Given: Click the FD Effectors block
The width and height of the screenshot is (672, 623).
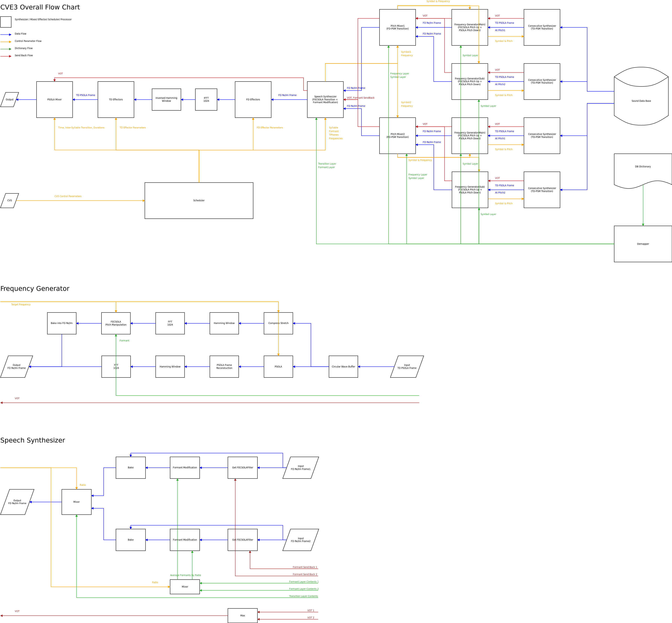Looking at the screenshot, I should [253, 99].
